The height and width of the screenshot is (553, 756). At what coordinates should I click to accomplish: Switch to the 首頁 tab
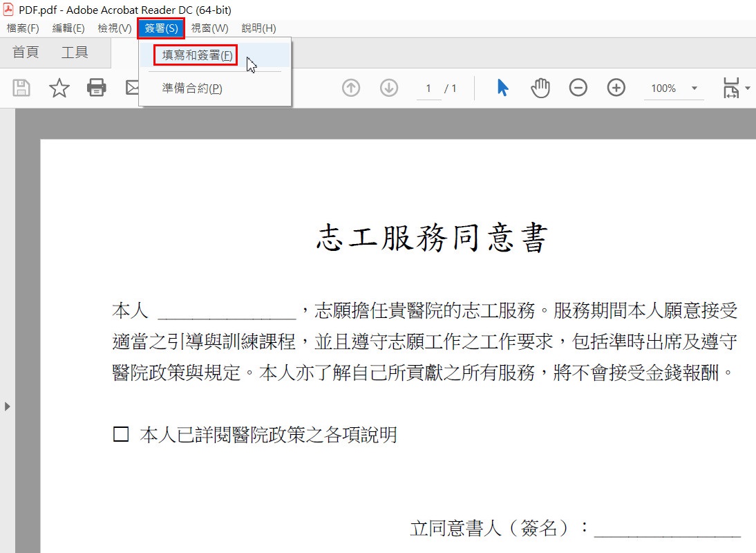tap(26, 53)
